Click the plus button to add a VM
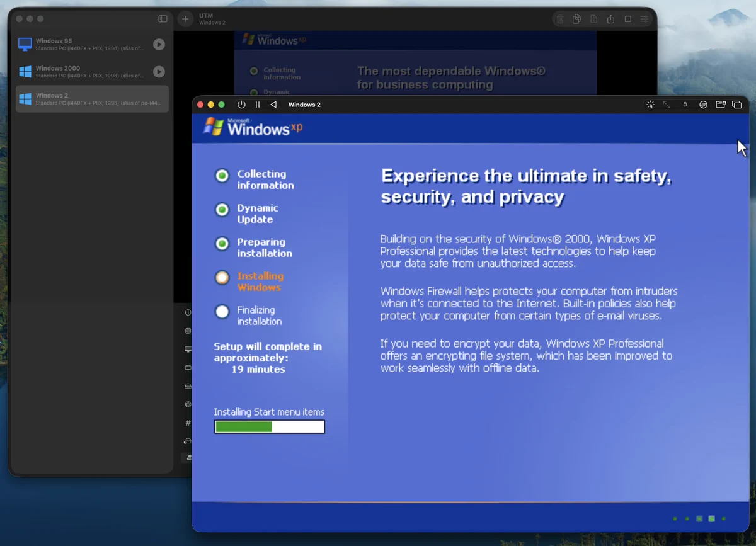 (185, 19)
